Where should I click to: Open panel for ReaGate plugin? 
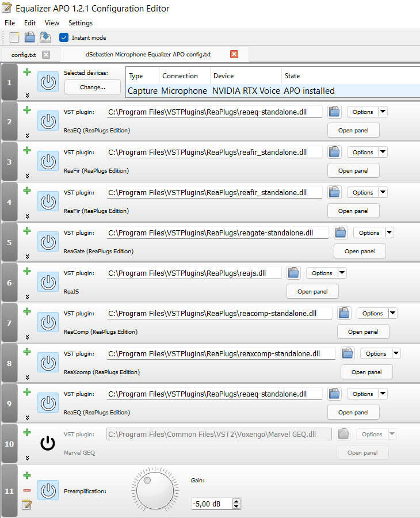[x=360, y=251]
